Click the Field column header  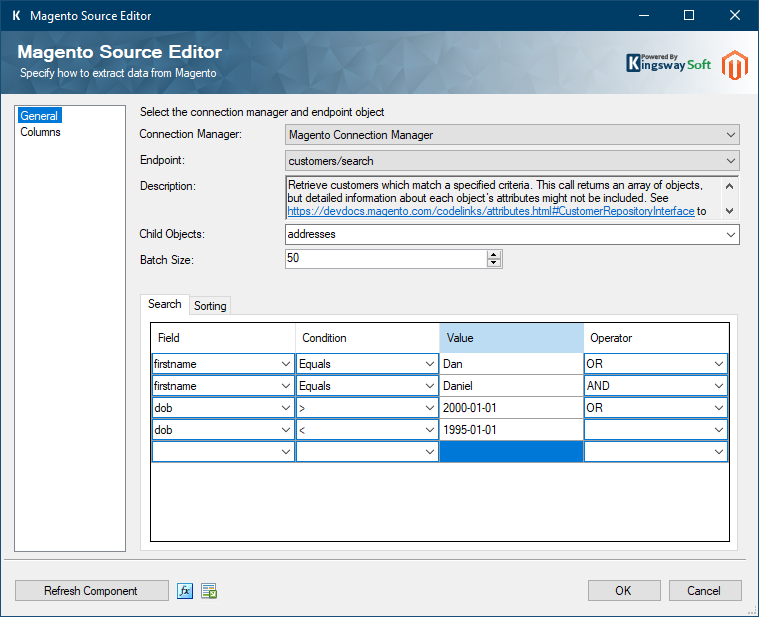click(223, 338)
